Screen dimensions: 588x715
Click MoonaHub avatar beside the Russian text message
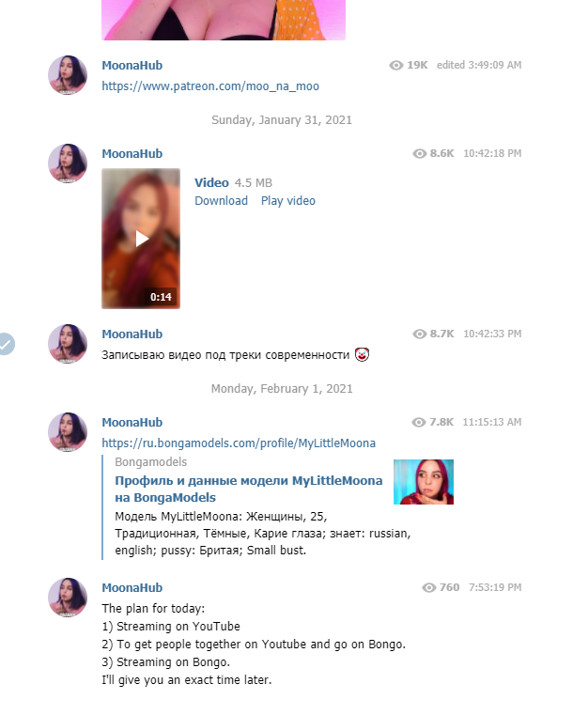click(68, 344)
